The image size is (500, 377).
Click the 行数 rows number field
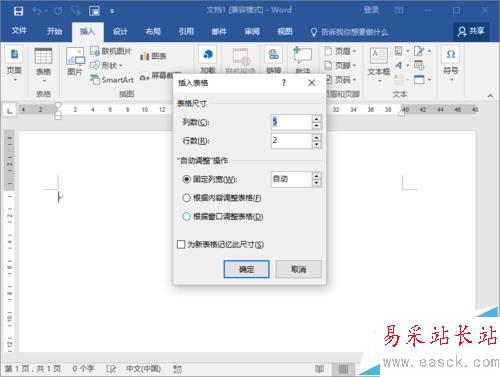coord(292,141)
